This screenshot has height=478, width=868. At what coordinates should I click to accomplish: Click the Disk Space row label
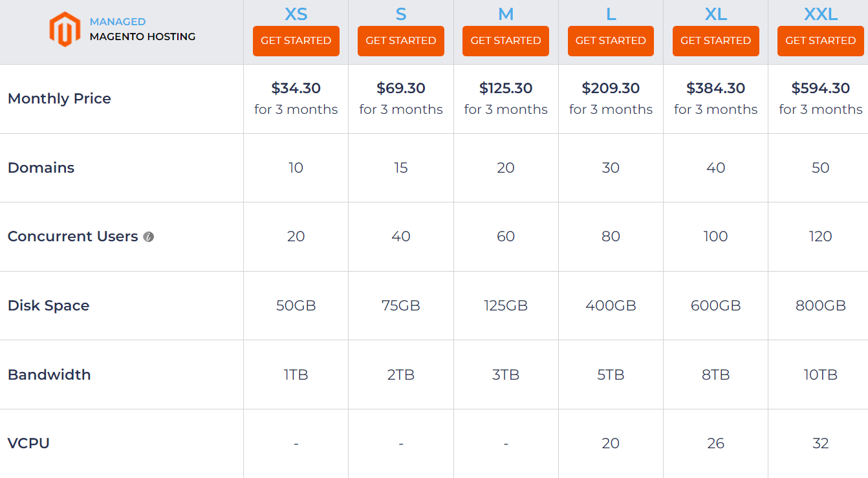tap(49, 305)
